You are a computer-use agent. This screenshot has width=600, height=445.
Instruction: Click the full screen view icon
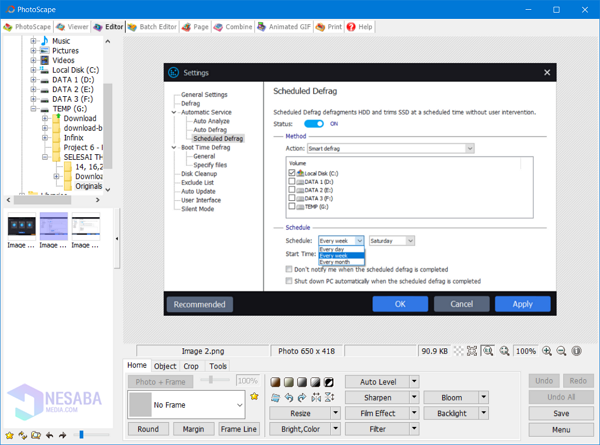coord(472,351)
